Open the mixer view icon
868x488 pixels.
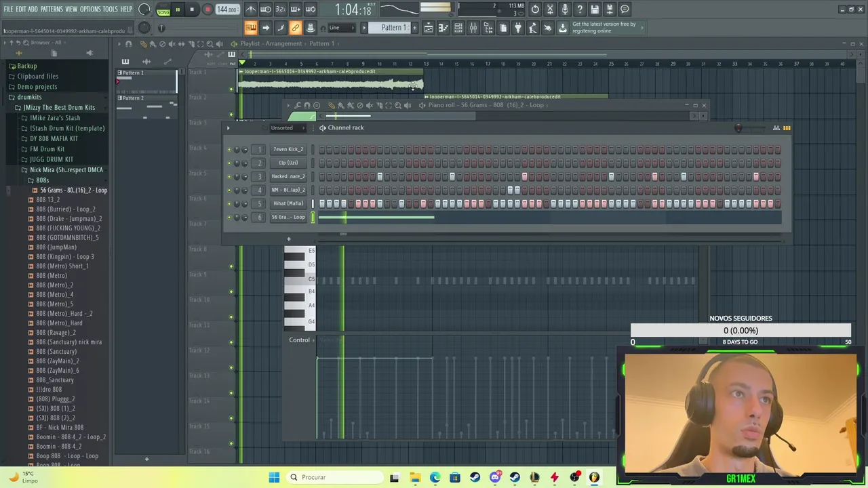coord(473,28)
